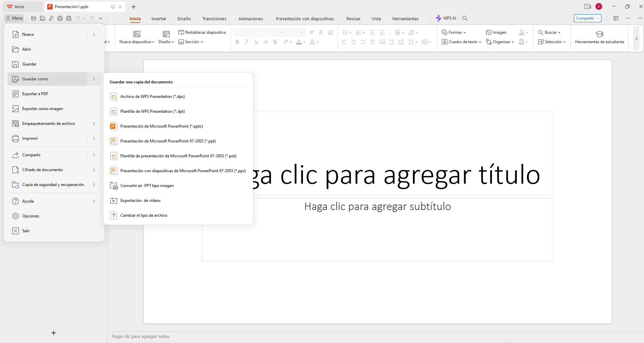
Task: Select Exportar a PDF from the menu
Action: coord(35,94)
